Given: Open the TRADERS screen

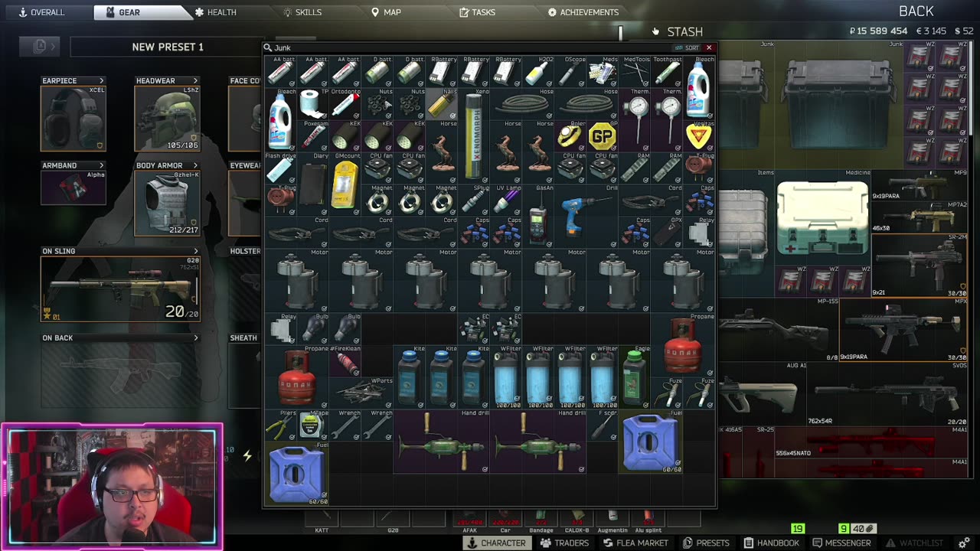Looking at the screenshot, I should [x=564, y=543].
